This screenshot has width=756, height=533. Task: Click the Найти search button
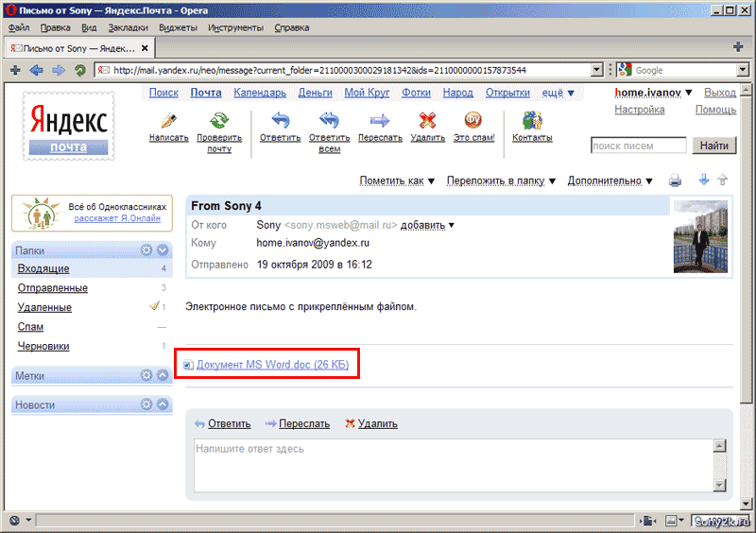pyautogui.click(x=714, y=146)
